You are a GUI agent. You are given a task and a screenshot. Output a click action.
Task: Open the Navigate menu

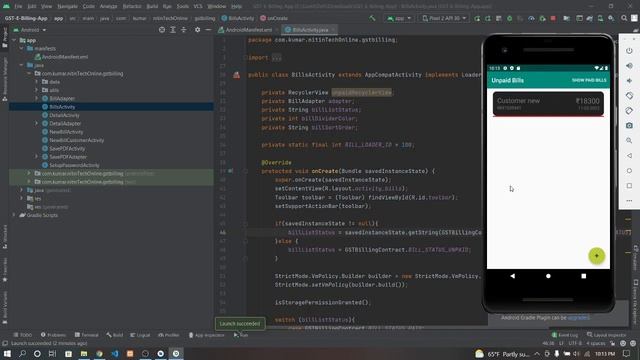(67, 6)
